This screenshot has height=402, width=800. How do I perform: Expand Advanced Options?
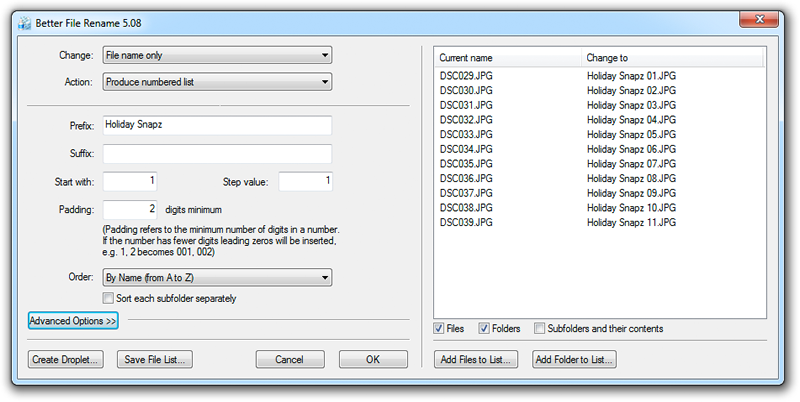coord(73,321)
